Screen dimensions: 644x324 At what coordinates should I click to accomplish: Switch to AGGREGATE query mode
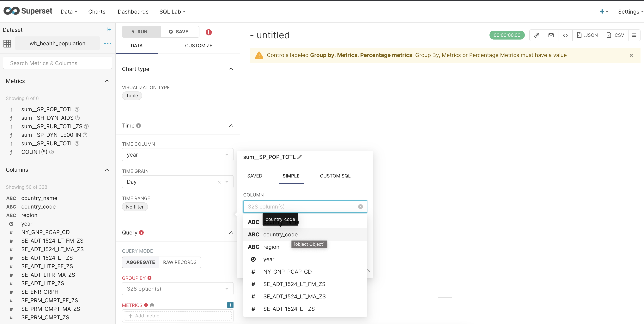140,262
